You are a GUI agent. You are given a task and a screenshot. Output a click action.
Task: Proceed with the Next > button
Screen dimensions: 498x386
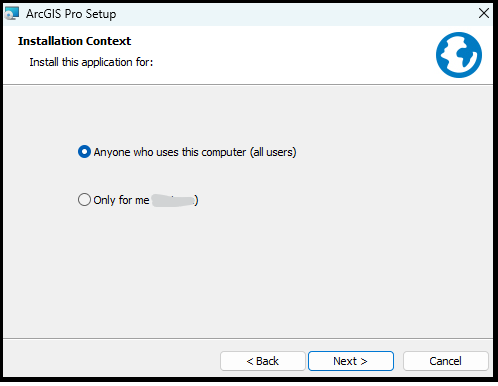tap(351, 361)
